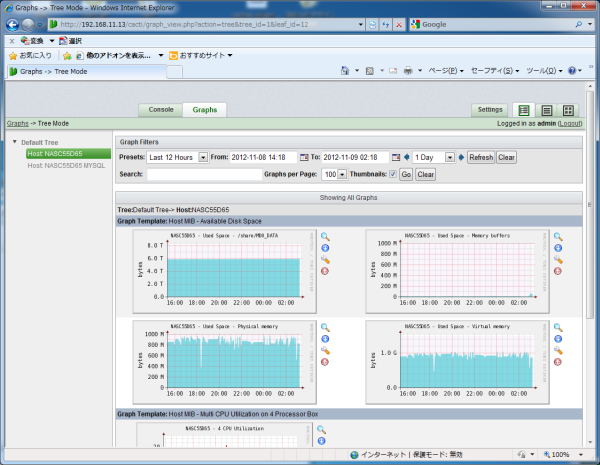Open the 1 Day timeshift dropdown
The width and height of the screenshot is (600, 465).
[x=435, y=157]
